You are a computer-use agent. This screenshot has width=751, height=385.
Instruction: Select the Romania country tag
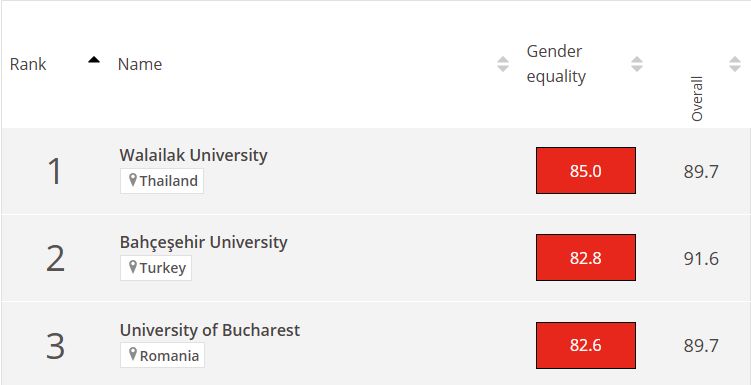(162, 355)
